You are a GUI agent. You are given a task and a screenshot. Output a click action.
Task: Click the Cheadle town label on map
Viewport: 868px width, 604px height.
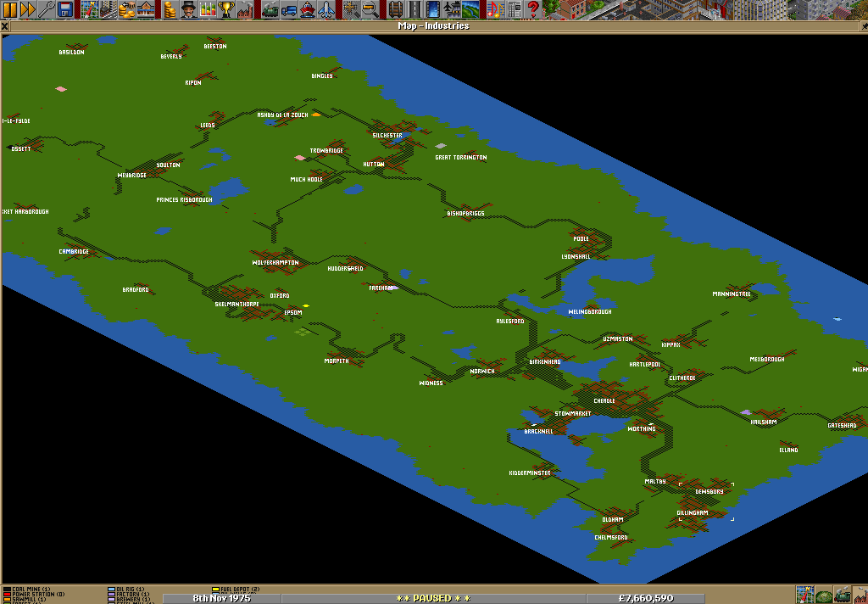tap(604, 400)
